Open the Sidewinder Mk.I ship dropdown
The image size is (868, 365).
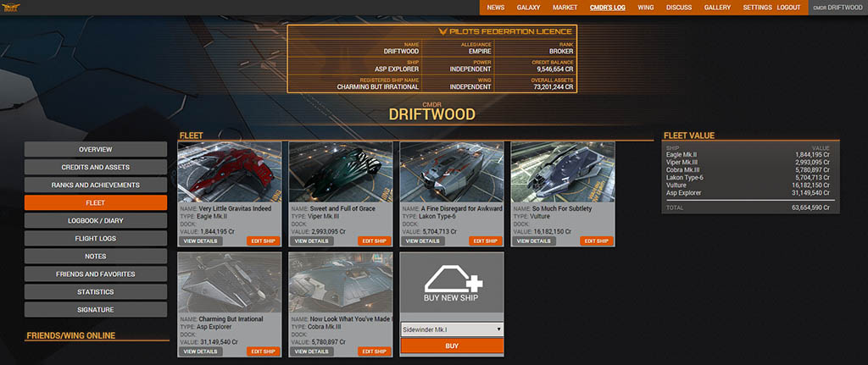452,329
